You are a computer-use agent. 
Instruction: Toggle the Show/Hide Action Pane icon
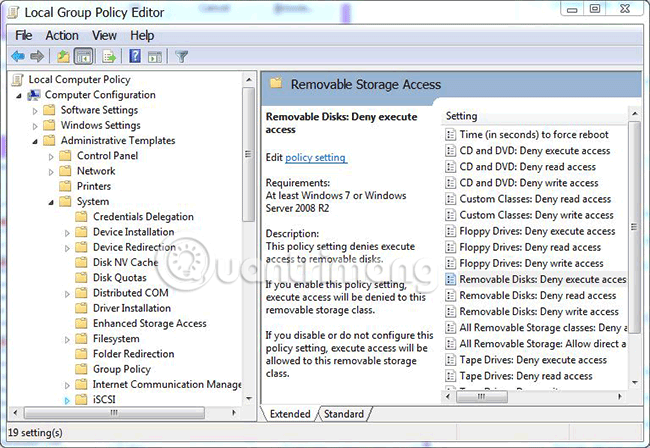[155, 56]
